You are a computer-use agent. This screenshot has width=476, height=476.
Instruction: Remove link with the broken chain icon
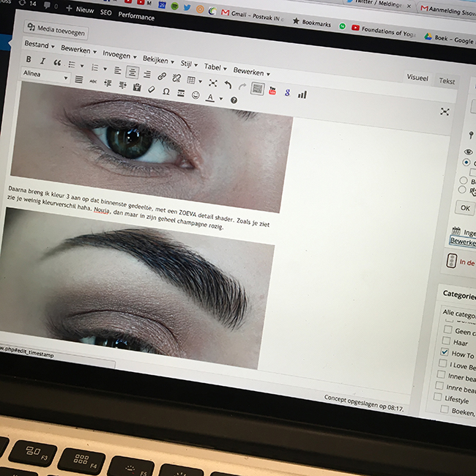point(176,78)
